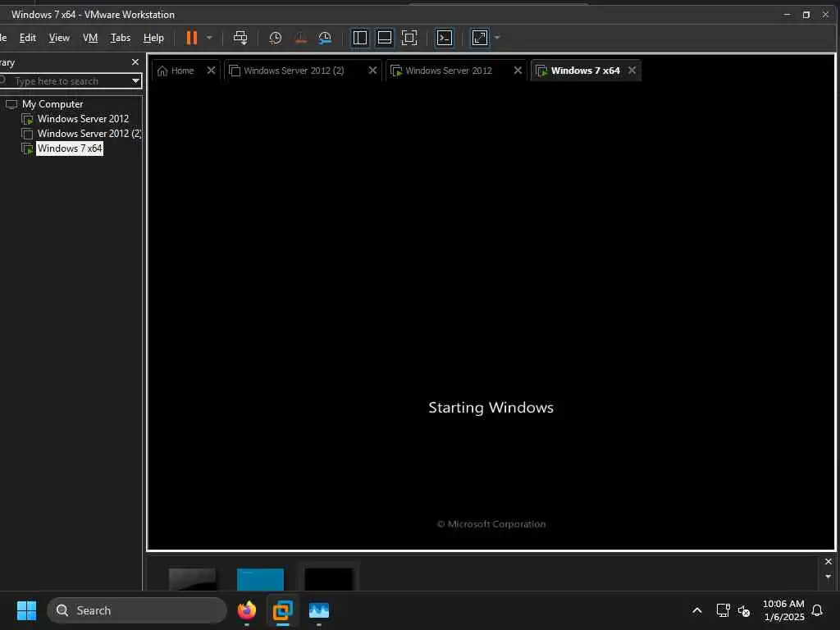Select Windows Server 2012 in the library
The image size is (840, 630).
point(83,119)
